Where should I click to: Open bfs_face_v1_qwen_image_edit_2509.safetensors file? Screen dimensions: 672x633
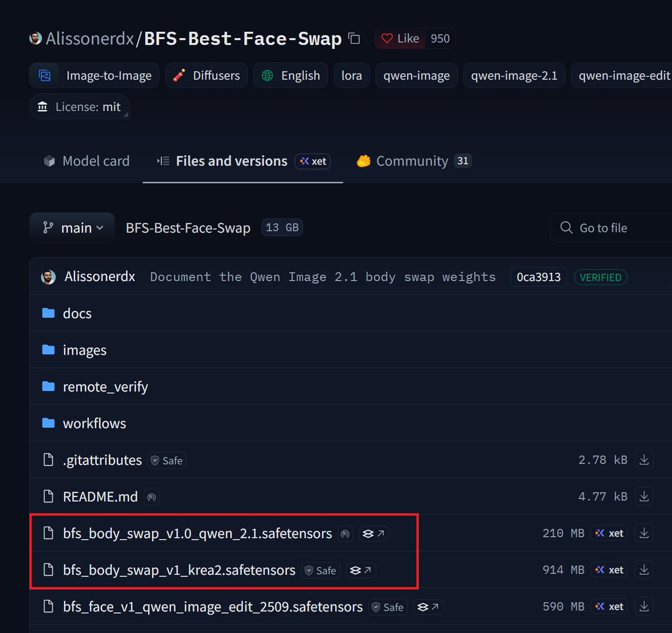pos(213,607)
